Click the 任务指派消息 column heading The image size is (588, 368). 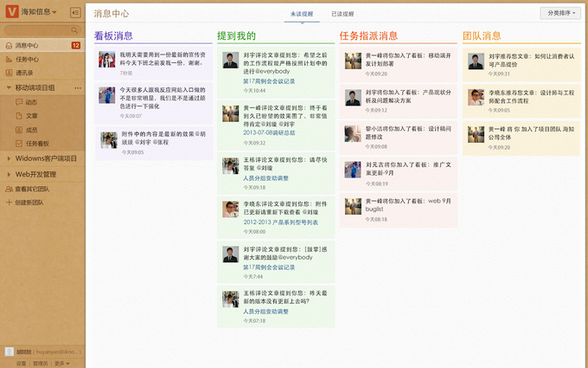pyautogui.click(x=368, y=36)
